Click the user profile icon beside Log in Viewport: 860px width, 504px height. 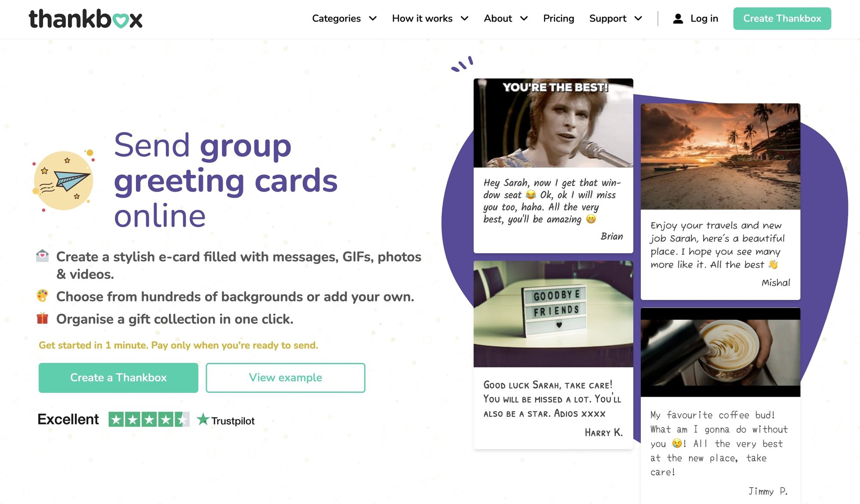pos(678,18)
